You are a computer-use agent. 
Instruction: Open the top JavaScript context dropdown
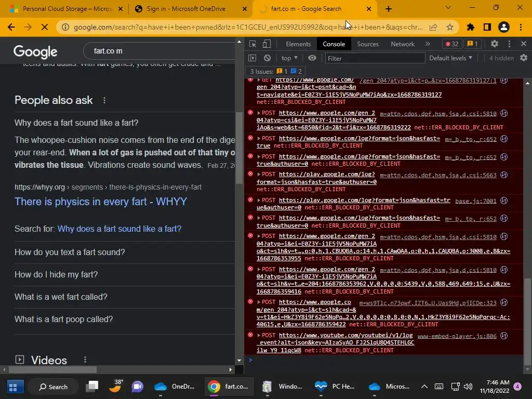coord(289,58)
